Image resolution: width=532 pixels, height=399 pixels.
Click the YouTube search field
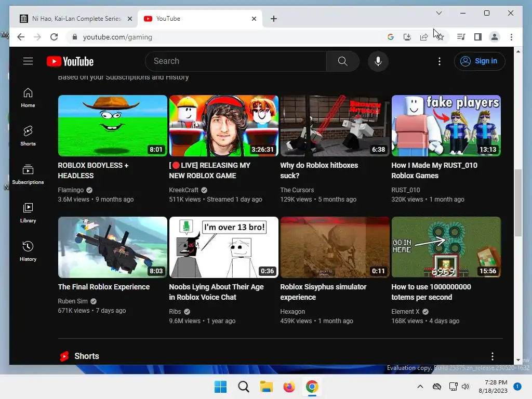(236, 61)
